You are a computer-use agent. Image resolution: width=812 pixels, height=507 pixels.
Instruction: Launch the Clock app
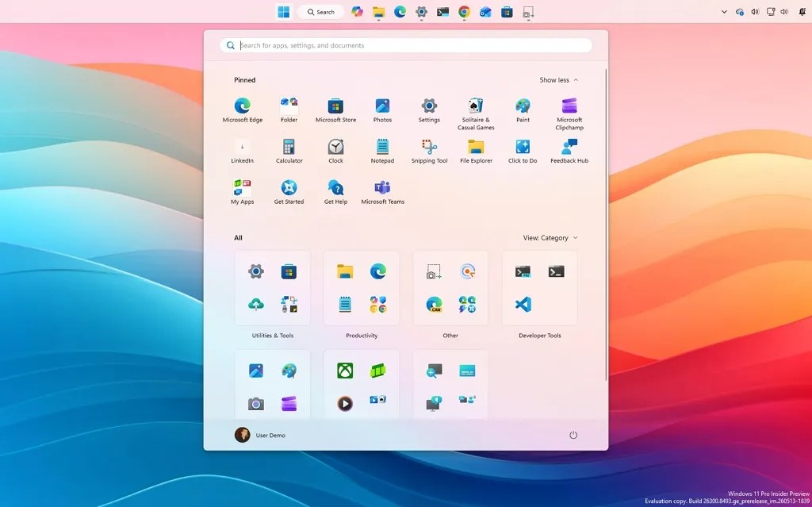pos(335,152)
